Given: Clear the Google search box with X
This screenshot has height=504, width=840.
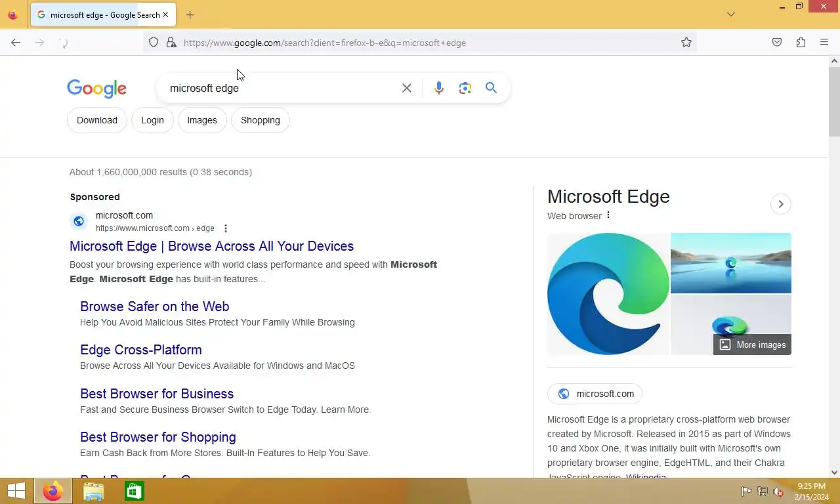Looking at the screenshot, I should (x=407, y=88).
